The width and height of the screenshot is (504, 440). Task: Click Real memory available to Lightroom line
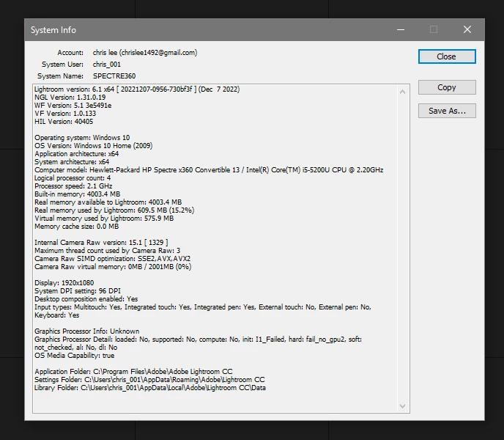[x=108, y=202]
